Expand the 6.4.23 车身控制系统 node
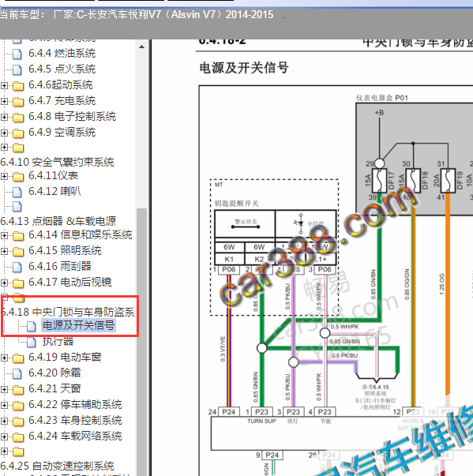 tap(4, 421)
